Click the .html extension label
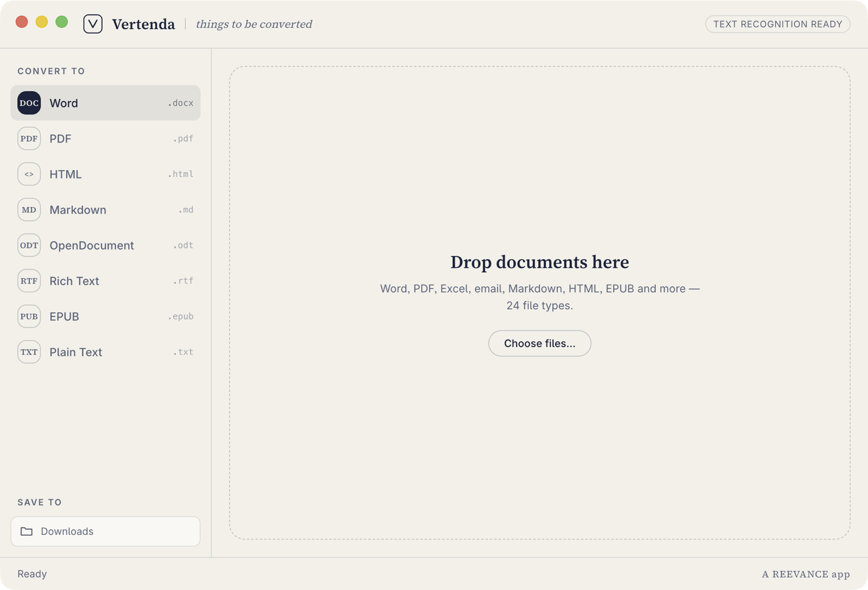This screenshot has width=868, height=590. pyautogui.click(x=181, y=174)
